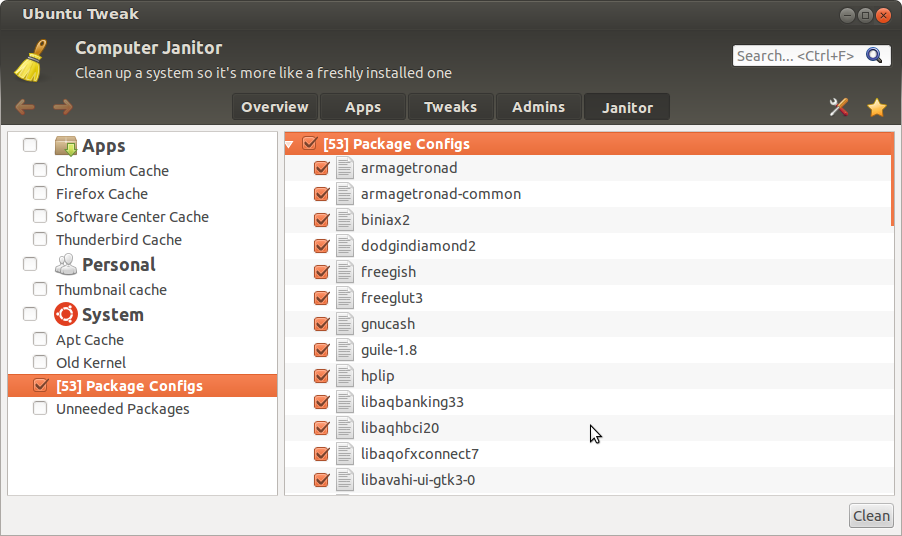Image resolution: width=902 pixels, height=536 pixels.
Task: Click the Ubuntu logo System icon
Action: pos(66,315)
